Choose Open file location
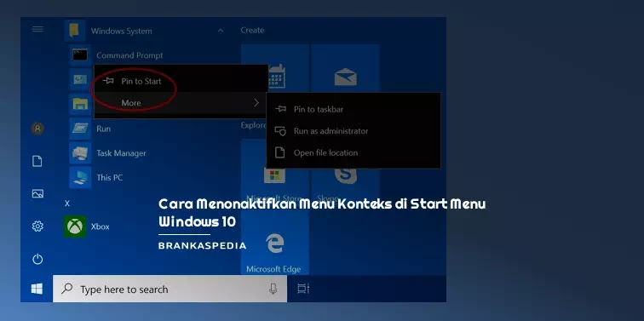This screenshot has height=321, width=644. [x=354, y=152]
